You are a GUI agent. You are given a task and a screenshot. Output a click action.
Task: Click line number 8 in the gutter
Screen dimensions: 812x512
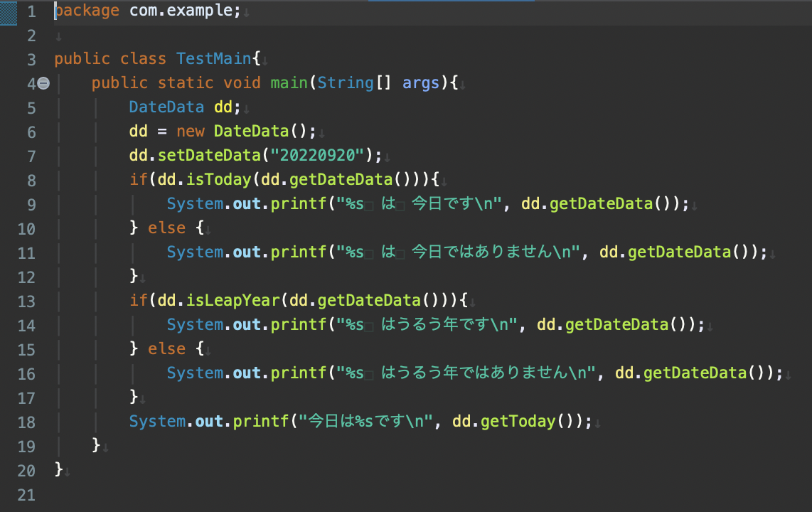click(31, 180)
